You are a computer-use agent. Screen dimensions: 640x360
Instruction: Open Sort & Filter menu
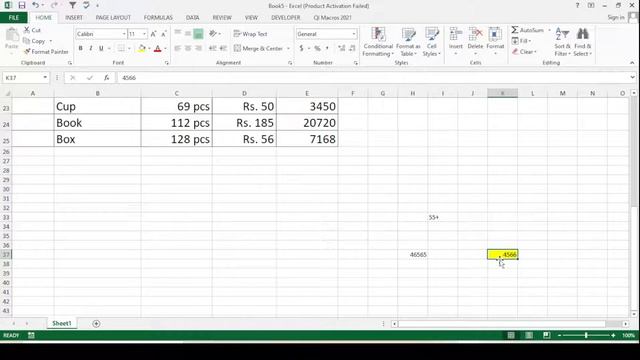[x=562, y=42]
